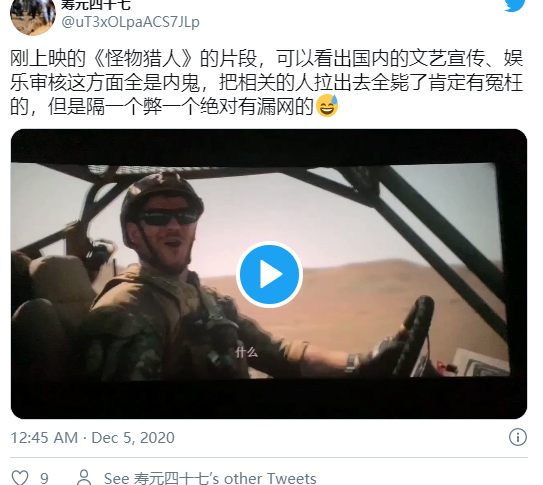Click the user profile avatar picture
Image resolution: width=543 pixels, height=485 pixels.
click(x=33, y=15)
